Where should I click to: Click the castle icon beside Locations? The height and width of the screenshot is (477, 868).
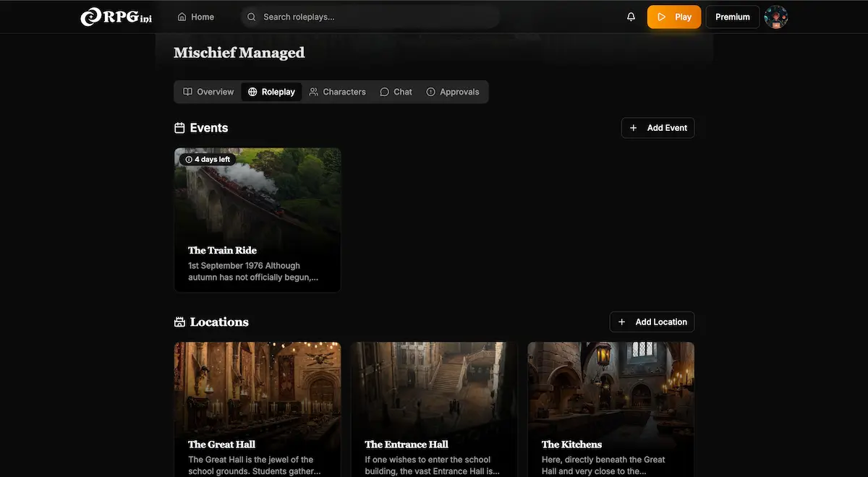(x=179, y=322)
